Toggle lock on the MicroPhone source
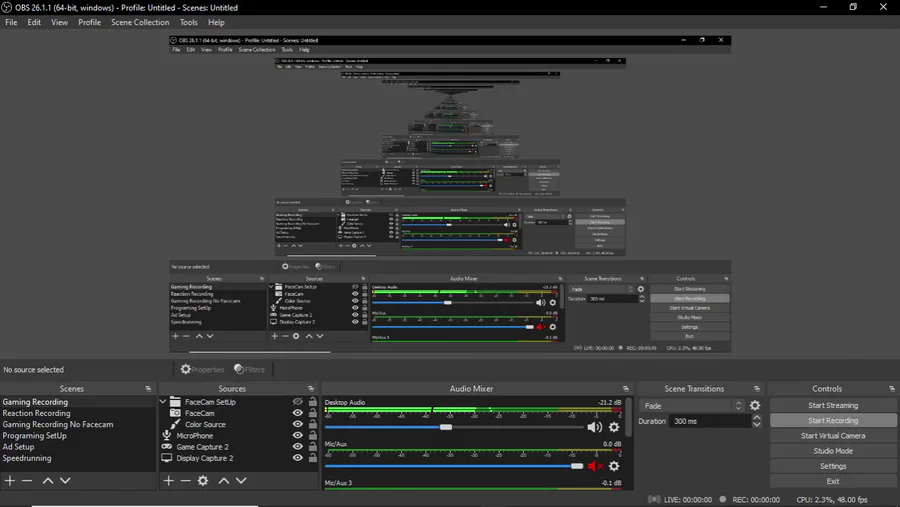Screen dimensions: 900x507 pos(312,435)
